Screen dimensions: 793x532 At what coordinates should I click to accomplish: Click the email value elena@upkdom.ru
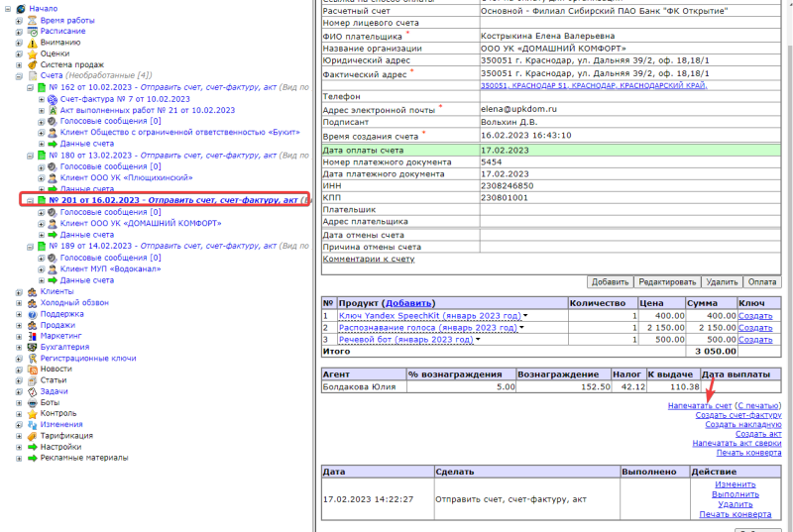(518, 109)
